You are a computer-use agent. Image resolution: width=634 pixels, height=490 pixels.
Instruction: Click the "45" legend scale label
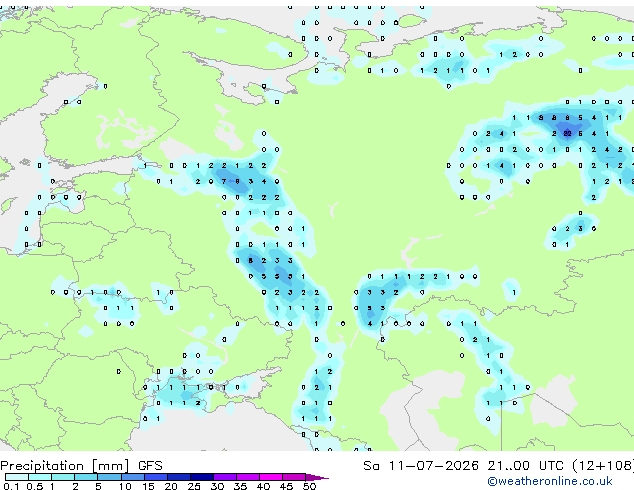tap(287, 486)
